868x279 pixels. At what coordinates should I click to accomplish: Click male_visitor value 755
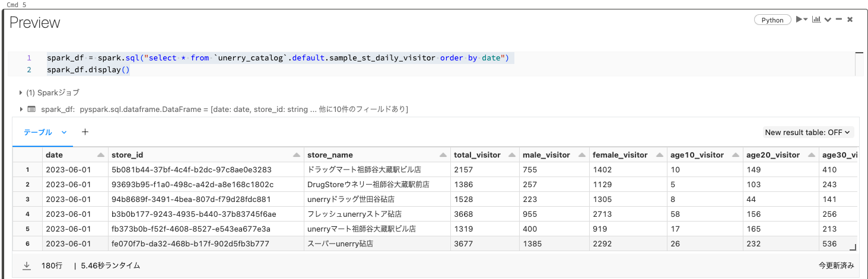(x=530, y=170)
